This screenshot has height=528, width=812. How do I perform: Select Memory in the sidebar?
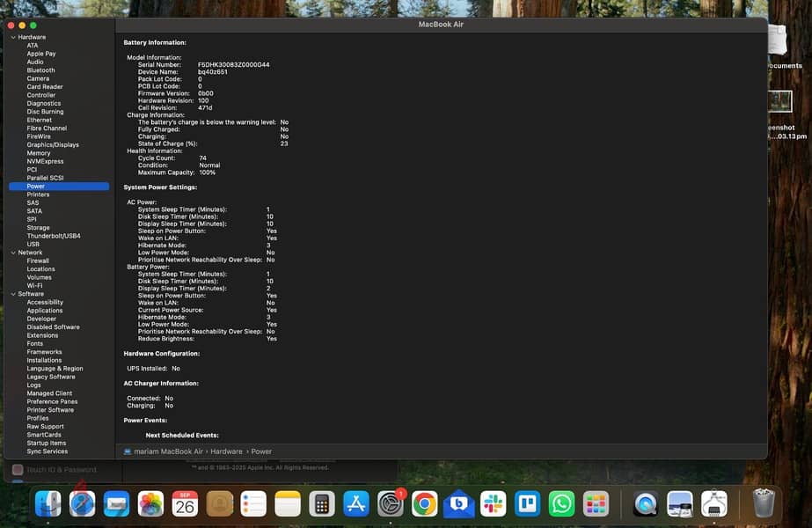click(39, 153)
